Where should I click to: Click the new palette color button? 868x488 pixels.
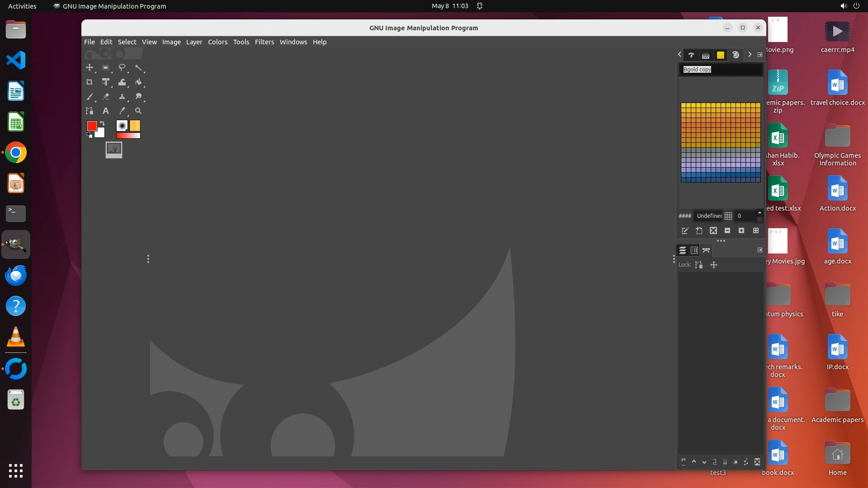[x=699, y=231]
